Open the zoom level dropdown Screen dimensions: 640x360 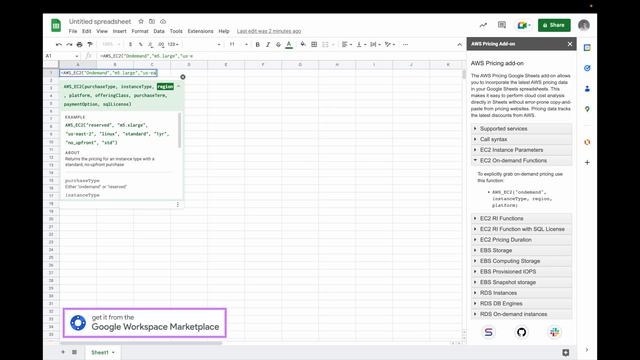pos(111,44)
